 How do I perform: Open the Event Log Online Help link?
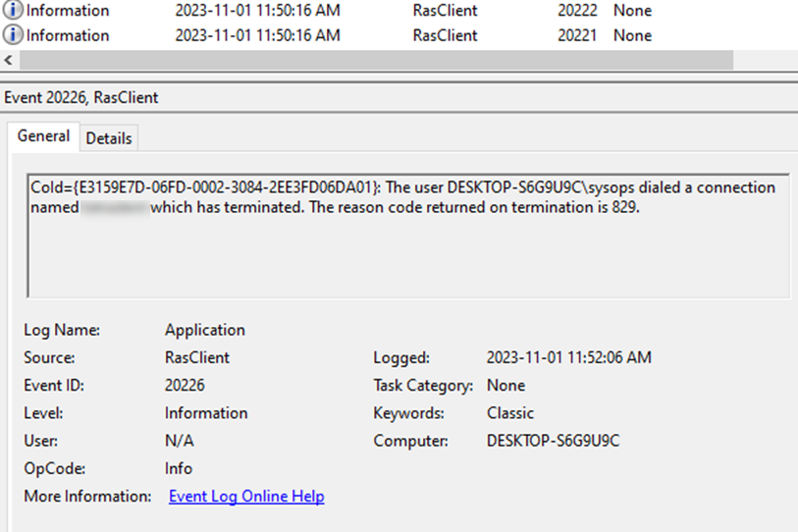(246, 496)
